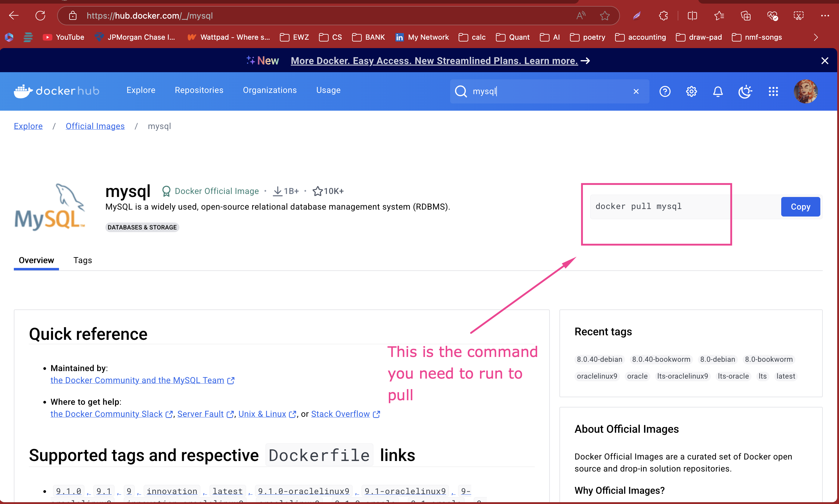Expand the draw-pad bookmarks folder
This screenshot has width=839, height=504.
point(699,37)
